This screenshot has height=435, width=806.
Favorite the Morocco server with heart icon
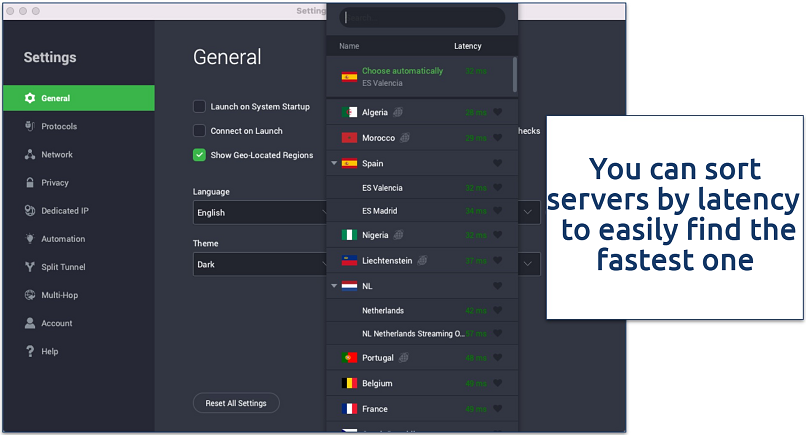point(497,138)
